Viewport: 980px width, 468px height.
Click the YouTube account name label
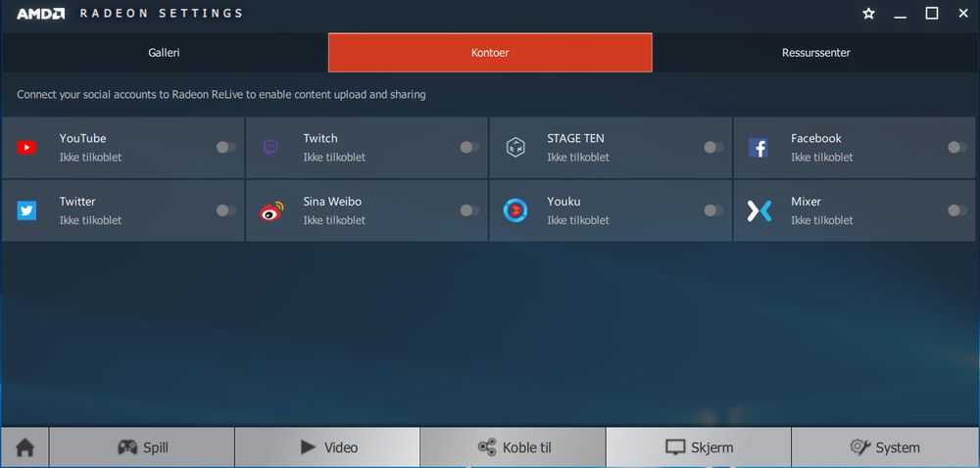[x=82, y=138]
